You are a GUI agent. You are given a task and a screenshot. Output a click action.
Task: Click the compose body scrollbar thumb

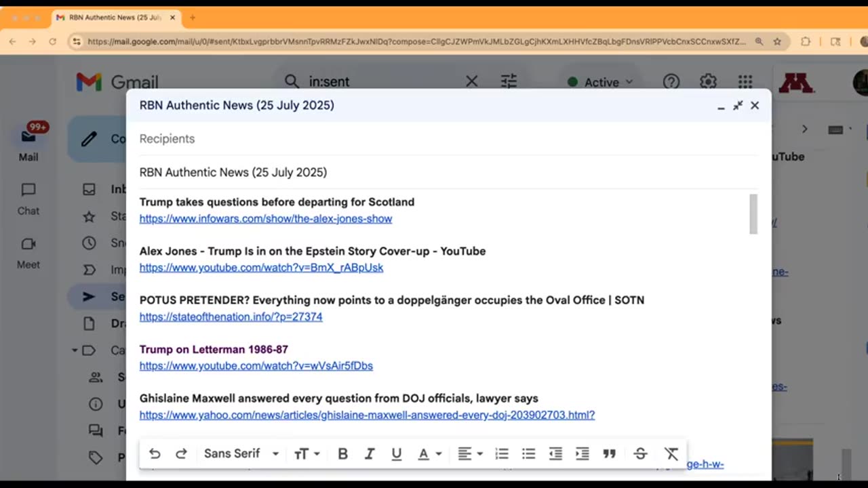(x=753, y=214)
